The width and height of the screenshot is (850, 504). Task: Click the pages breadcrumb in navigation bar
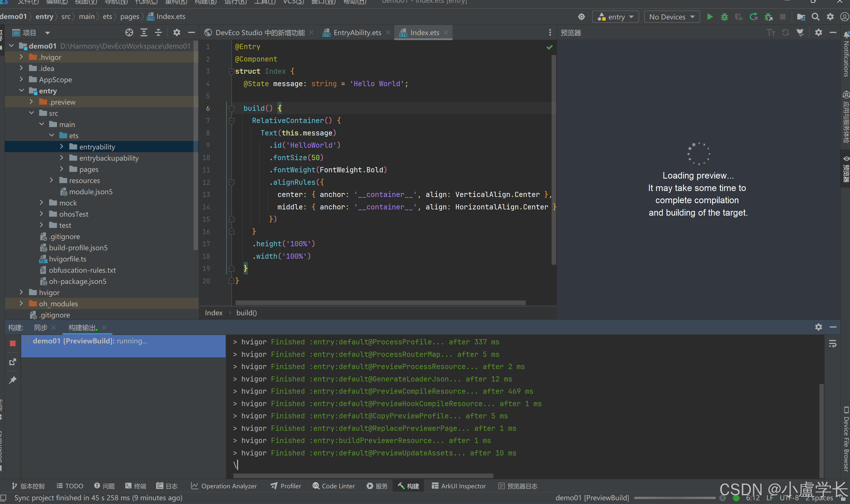130,16
